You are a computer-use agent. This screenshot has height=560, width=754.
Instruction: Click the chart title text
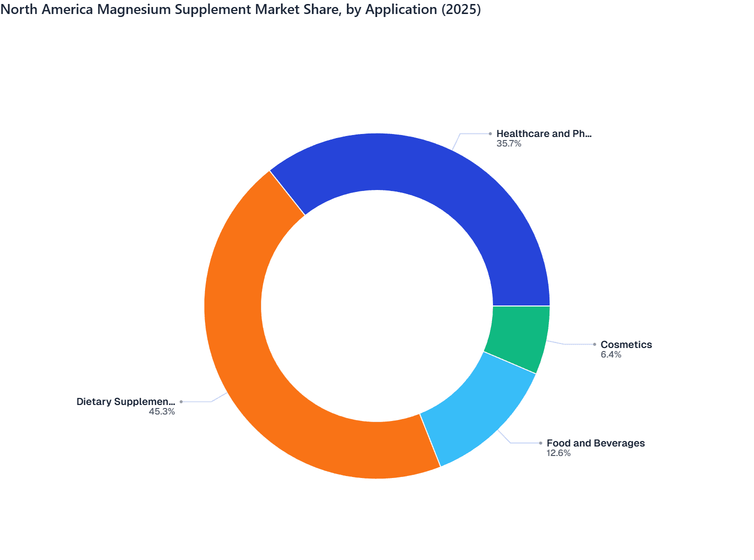(x=242, y=9)
